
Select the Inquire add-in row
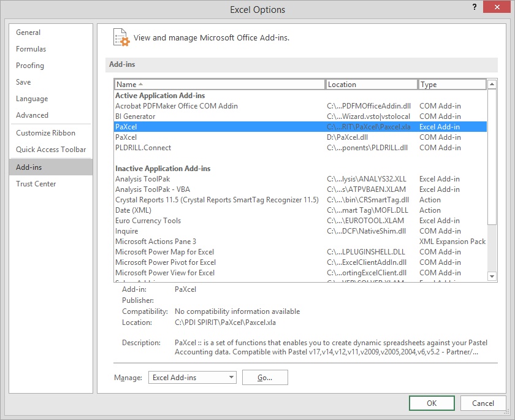pyautogui.click(x=300, y=231)
